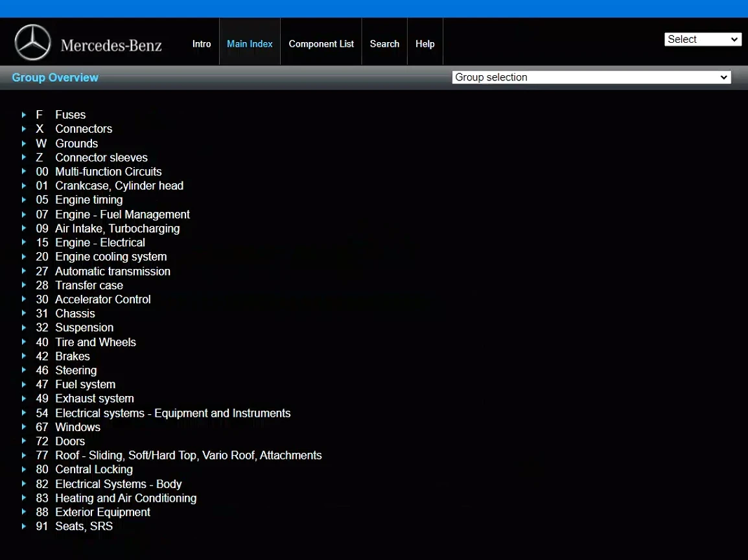Expand the arrow beside 42 Brakes

point(24,356)
